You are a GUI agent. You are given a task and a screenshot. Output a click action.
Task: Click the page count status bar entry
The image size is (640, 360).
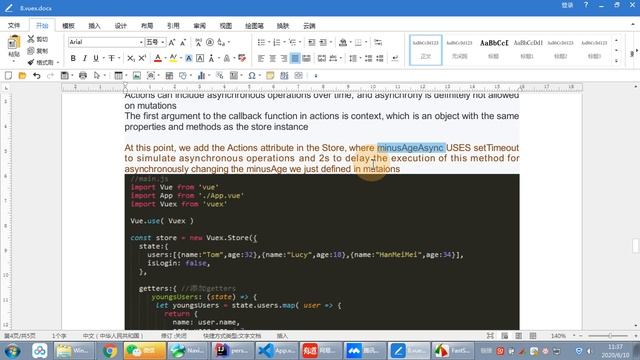pos(20,336)
